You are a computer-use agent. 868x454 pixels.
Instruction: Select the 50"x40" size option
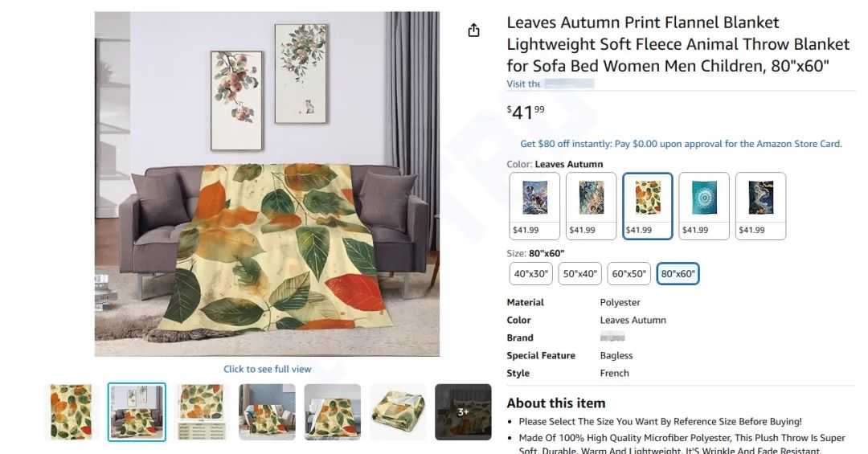(579, 273)
